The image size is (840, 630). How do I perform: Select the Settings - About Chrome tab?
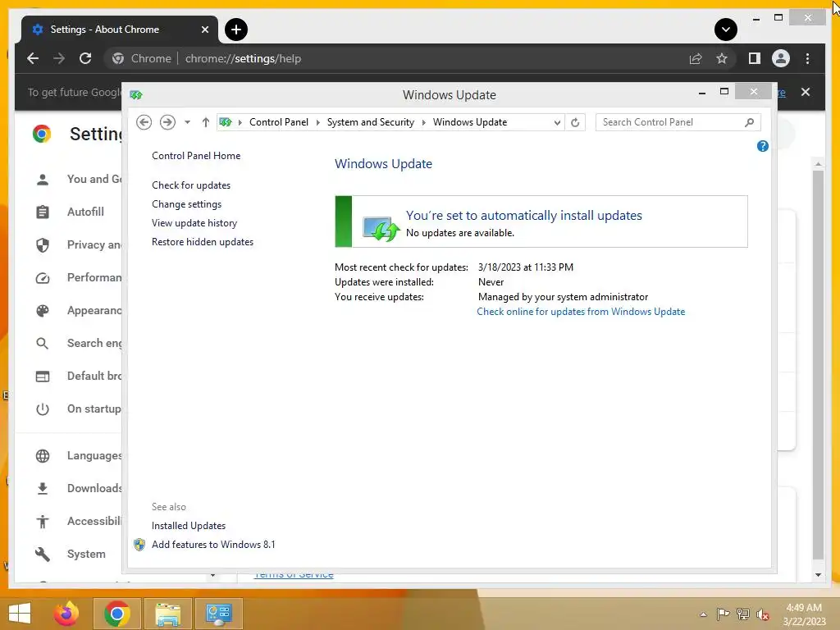point(120,30)
